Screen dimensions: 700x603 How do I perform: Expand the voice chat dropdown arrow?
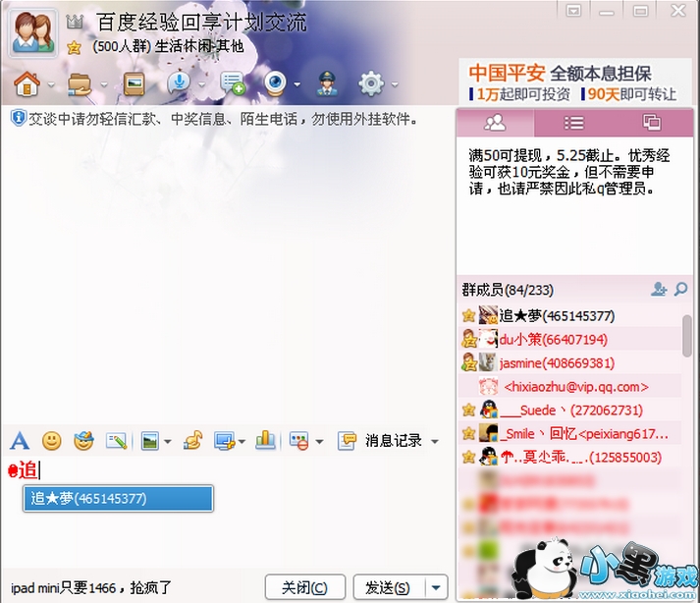click(202, 84)
